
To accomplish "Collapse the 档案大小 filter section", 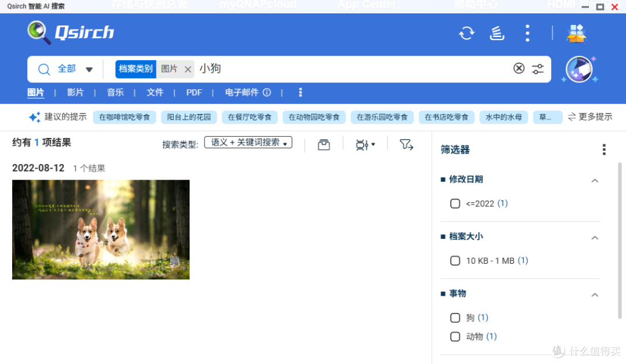I will [x=595, y=238].
